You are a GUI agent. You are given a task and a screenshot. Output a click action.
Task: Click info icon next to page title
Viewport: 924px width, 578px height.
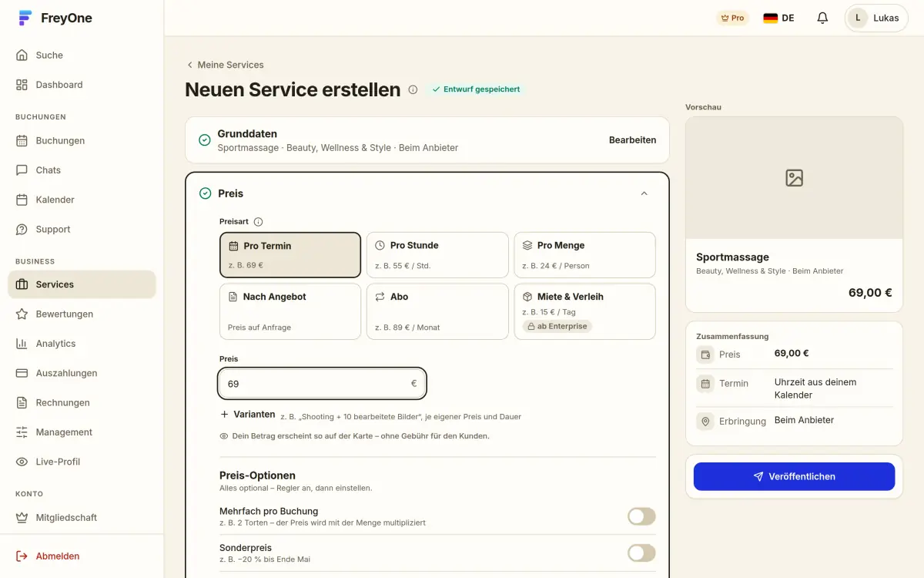pos(413,89)
